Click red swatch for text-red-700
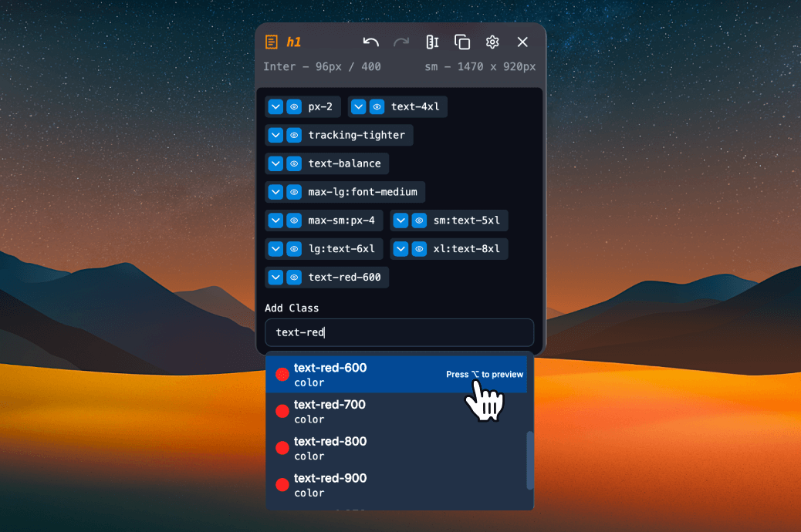Screen dimensions: 801x532 point(282,412)
